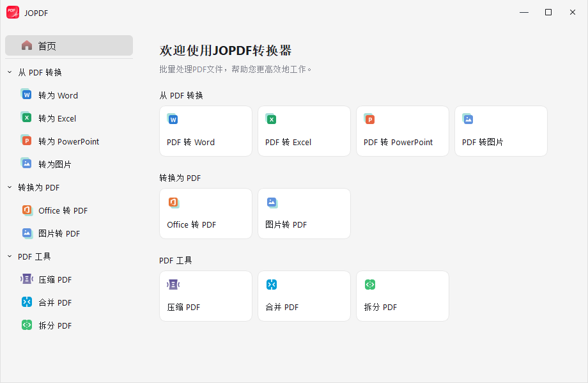The image size is (588, 383).
Task: Open the 拆分 PDF tool card
Action: coord(402,295)
